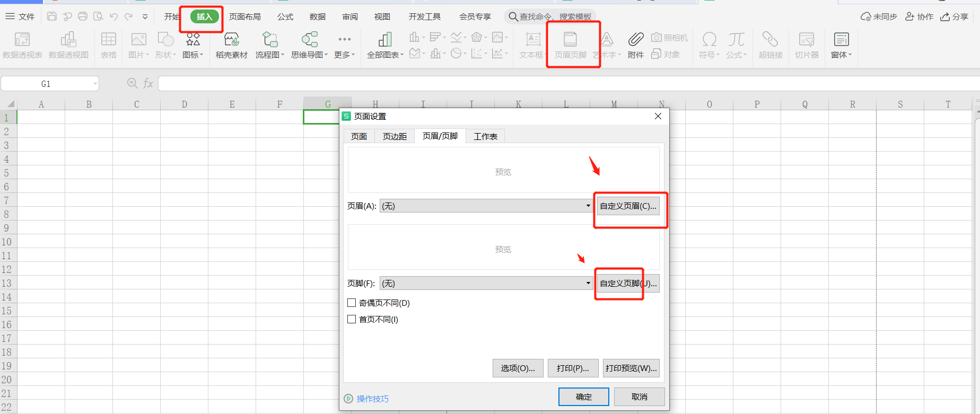The height and width of the screenshot is (414, 980).
Task: Click the print icon in quick access toolbar
Action: [x=83, y=16]
